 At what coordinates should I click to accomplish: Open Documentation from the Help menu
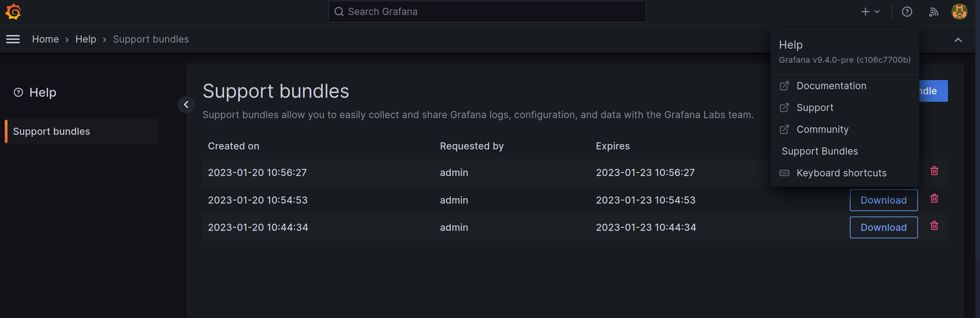(x=832, y=86)
